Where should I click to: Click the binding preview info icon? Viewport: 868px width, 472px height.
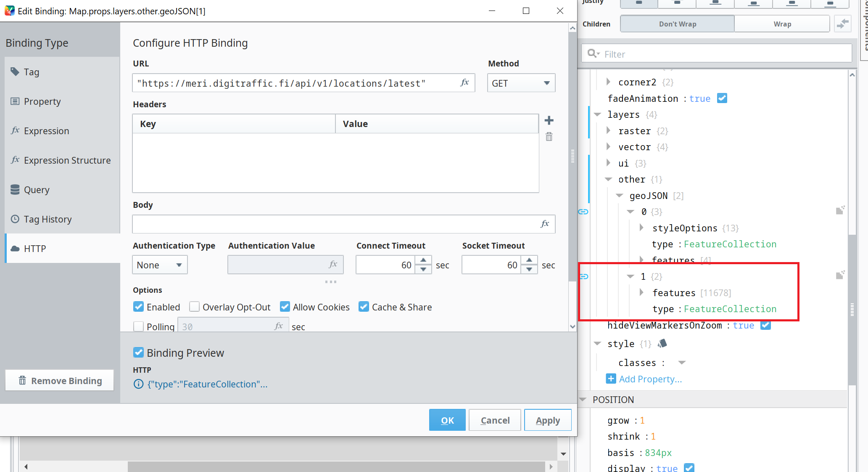(138, 384)
